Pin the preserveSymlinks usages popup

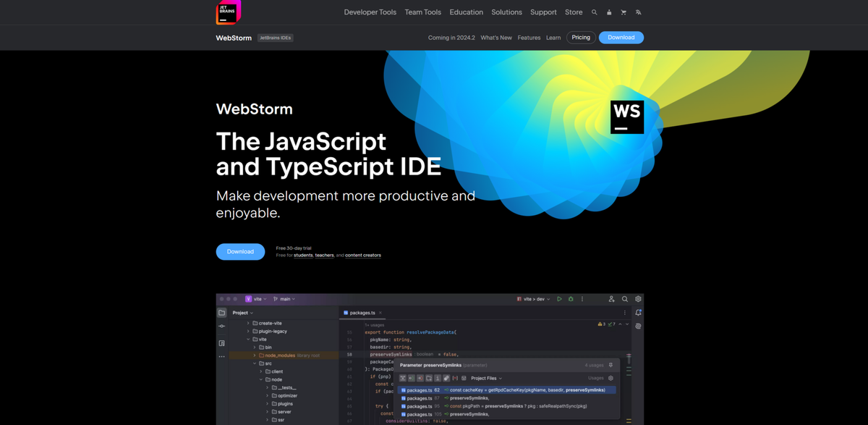click(611, 365)
